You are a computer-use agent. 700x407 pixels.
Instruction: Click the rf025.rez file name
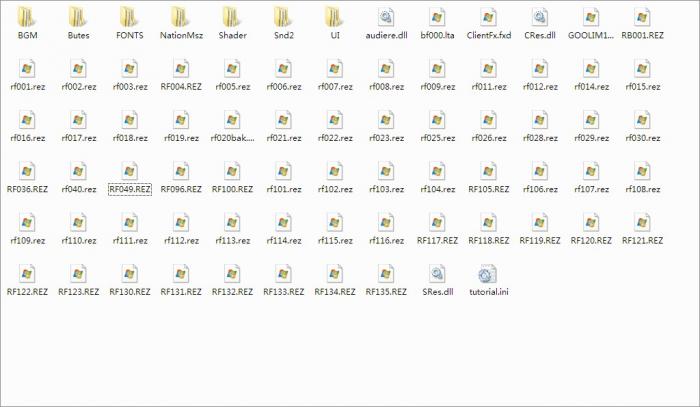pos(438,138)
